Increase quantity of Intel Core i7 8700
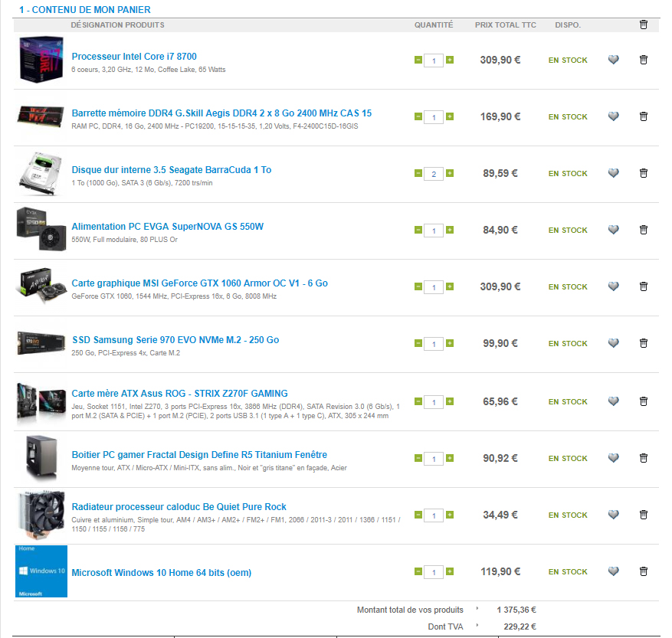Screen dimensions: 672x638 (x=450, y=60)
